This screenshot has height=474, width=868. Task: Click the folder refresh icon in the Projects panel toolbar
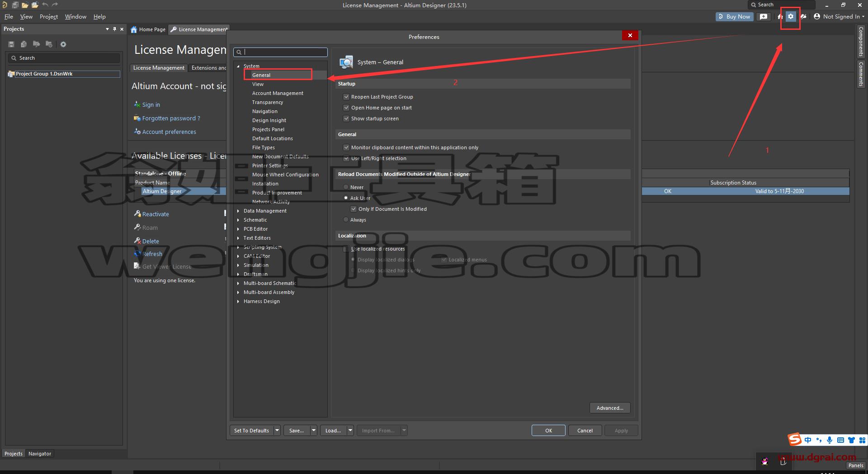[49, 44]
